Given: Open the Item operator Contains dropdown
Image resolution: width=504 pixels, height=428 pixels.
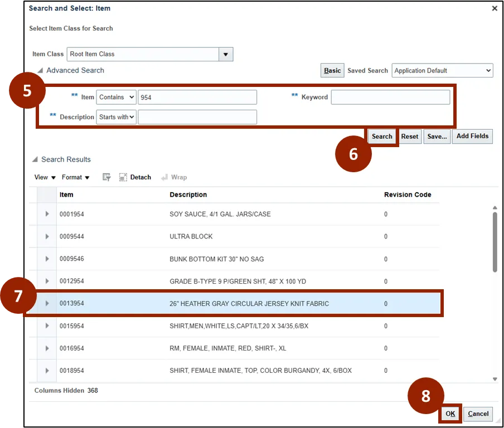Looking at the screenshot, I should (116, 97).
